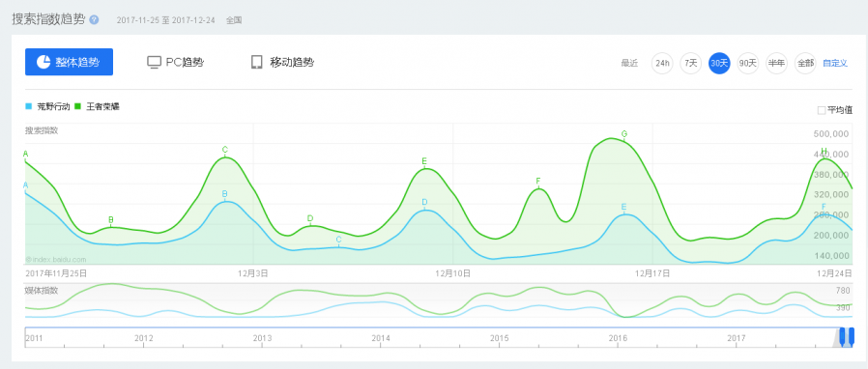Image resolution: width=868 pixels, height=369 pixels.
Task: Click 2014 on the timeline bar
Action: tap(381, 337)
